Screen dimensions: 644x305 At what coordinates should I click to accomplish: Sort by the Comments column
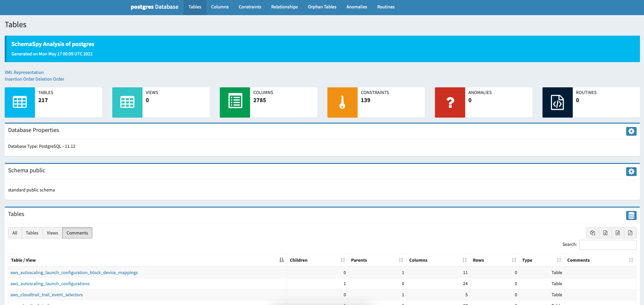click(600, 260)
